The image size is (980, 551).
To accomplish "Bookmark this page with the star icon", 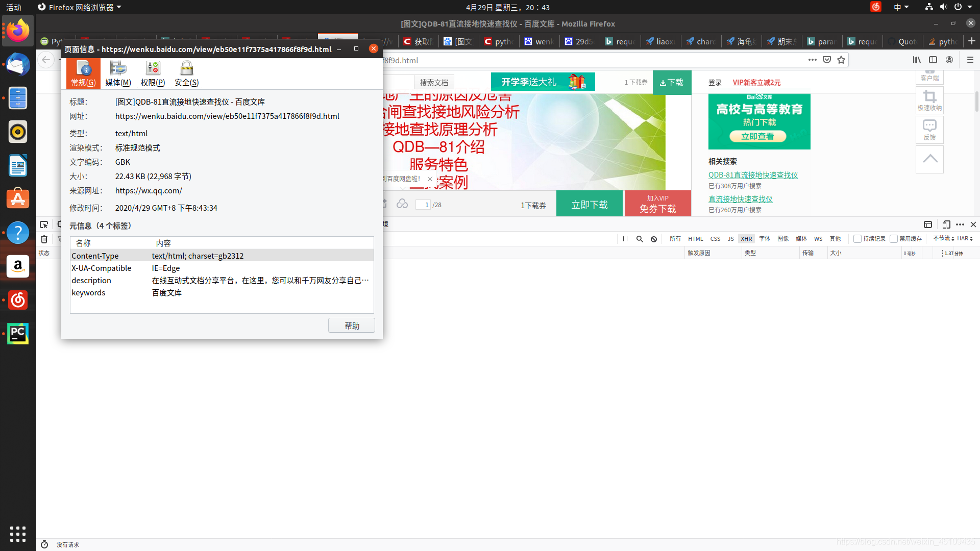I will [841, 60].
